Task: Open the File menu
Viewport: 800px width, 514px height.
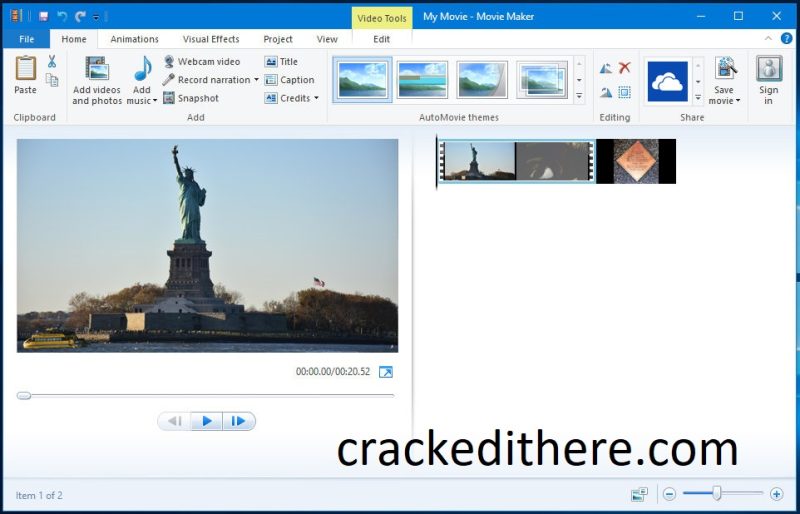Action: coord(27,39)
